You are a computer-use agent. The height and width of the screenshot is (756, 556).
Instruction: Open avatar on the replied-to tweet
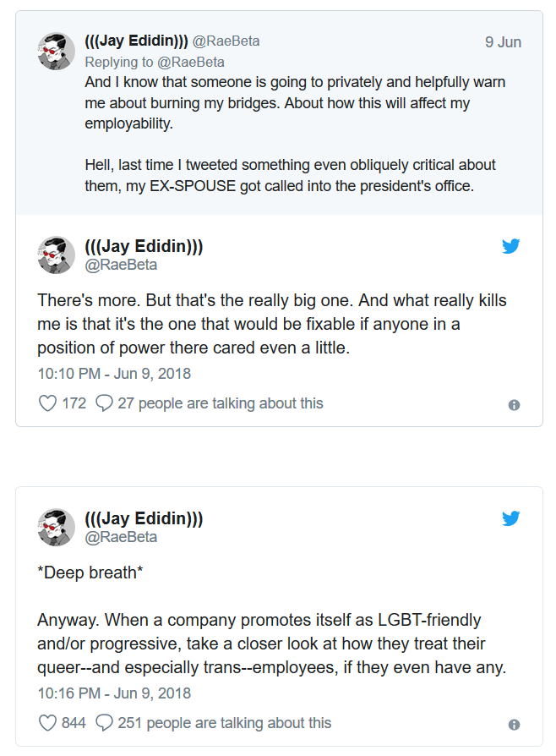57,51
